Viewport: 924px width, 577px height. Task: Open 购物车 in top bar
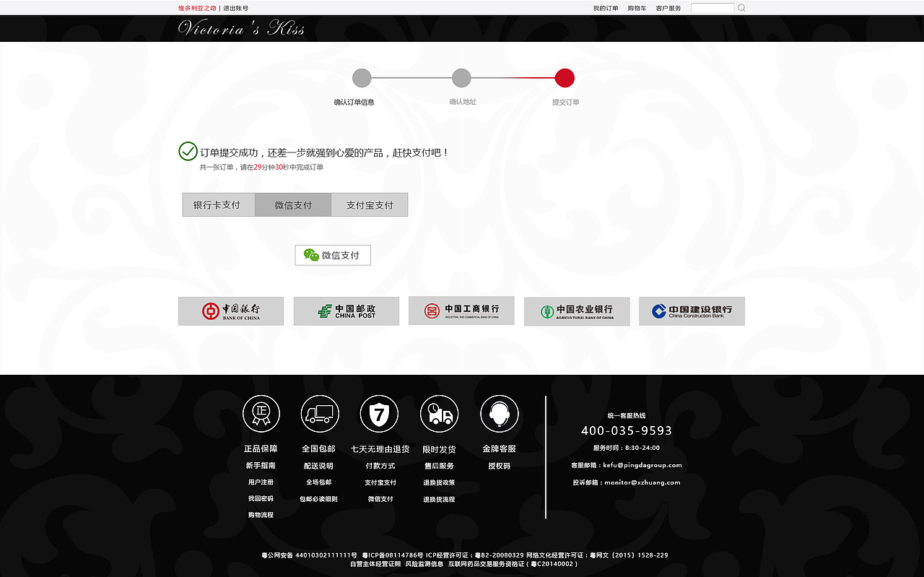(637, 8)
